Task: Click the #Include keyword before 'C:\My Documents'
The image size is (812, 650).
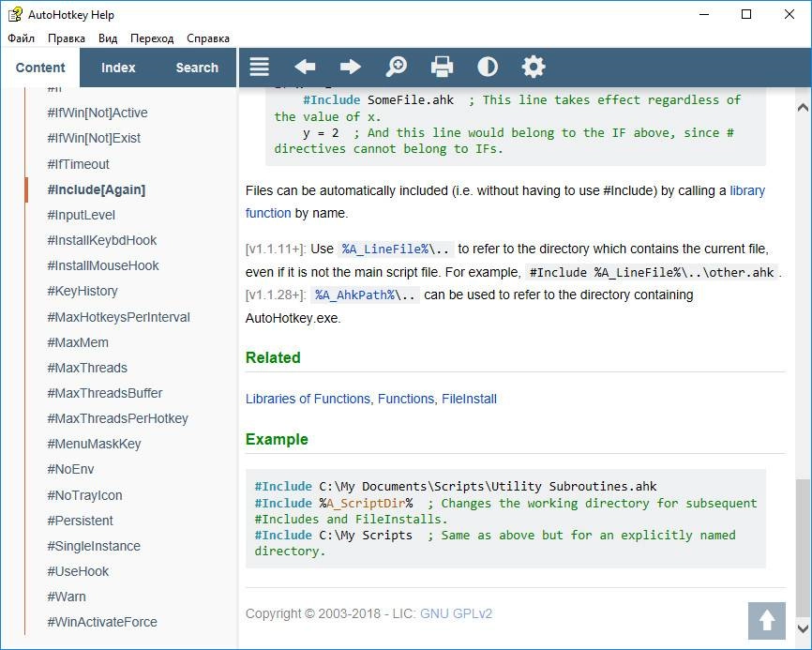Action: tap(283, 487)
